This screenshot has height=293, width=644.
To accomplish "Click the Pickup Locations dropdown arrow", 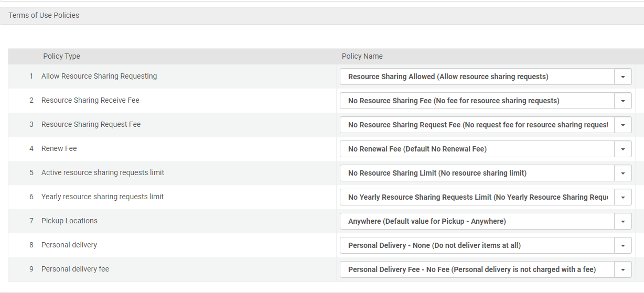I will [x=622, y=221].
